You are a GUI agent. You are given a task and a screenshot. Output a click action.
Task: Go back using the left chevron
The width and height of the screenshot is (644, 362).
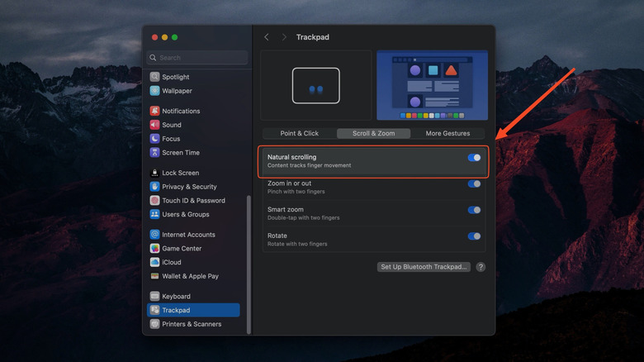[267, 37]
